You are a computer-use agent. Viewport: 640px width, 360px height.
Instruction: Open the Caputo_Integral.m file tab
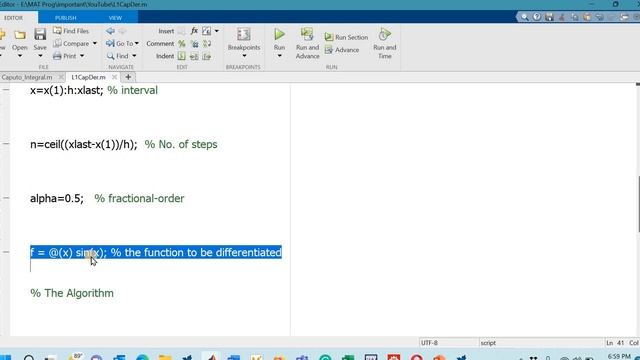(27, 77)
